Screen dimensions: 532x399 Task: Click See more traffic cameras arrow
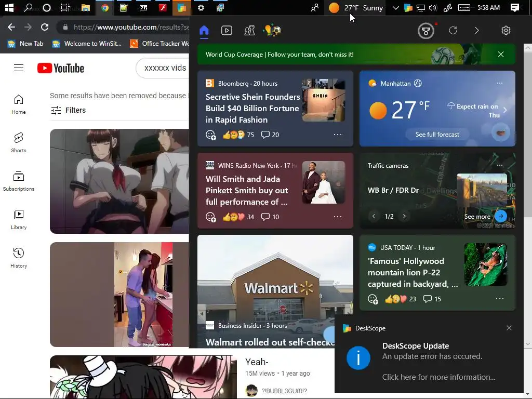pyautogui.click(x=501, y=216)
